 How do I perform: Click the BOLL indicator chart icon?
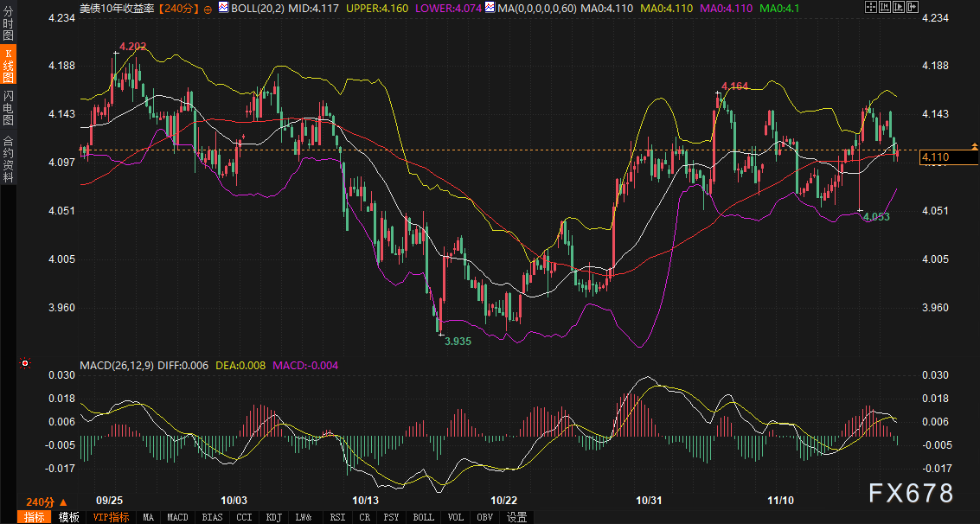coord(224,8)
